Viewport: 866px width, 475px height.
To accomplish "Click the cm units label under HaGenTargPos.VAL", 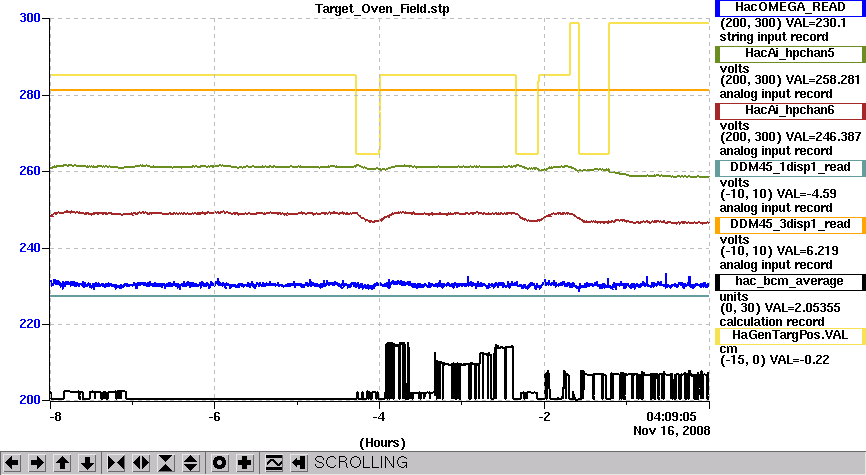I will pyautogui.click(x=728, y=349).
